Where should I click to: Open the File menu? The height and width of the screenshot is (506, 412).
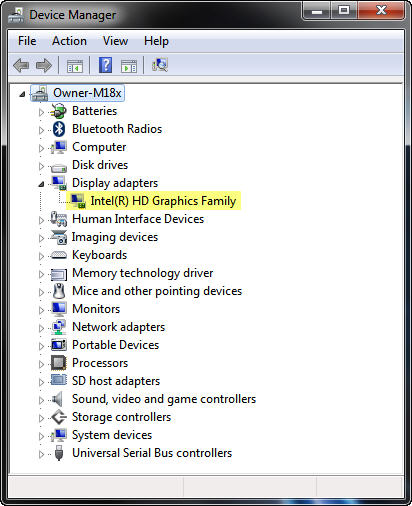27,41
